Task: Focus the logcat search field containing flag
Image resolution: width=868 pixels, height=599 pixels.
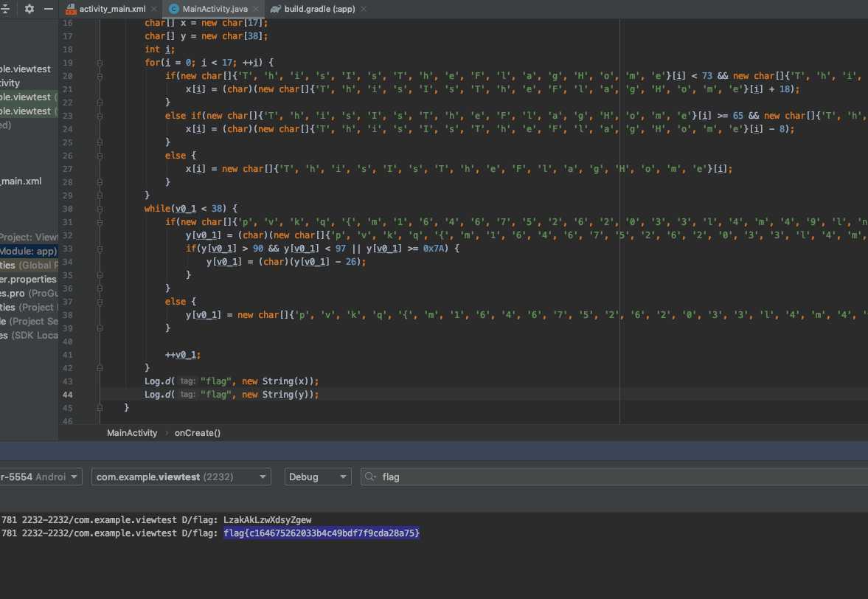Action: click(590, 477)
